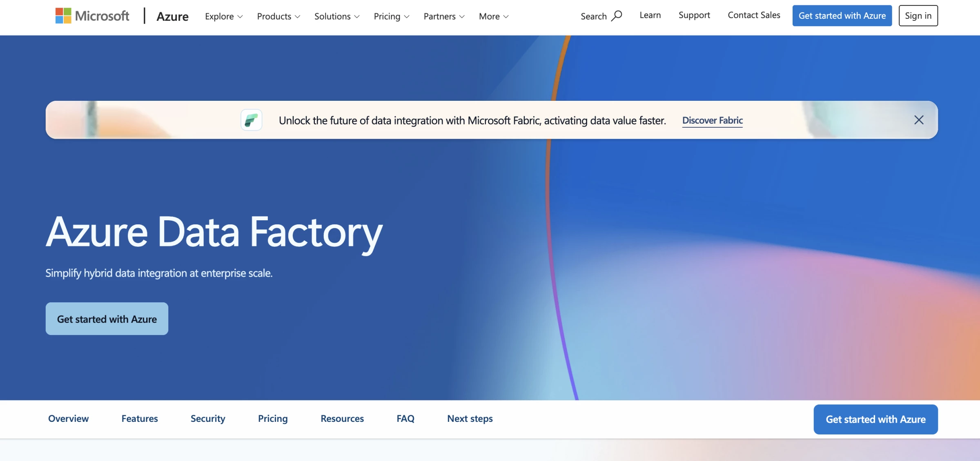
Task: Open the Support link
Action: point(694,15)
